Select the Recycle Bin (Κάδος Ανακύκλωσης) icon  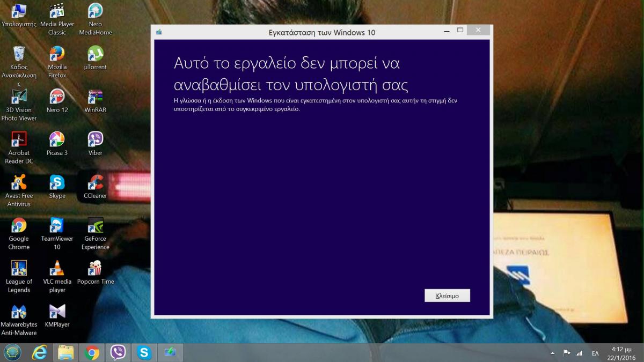[19, 67]
